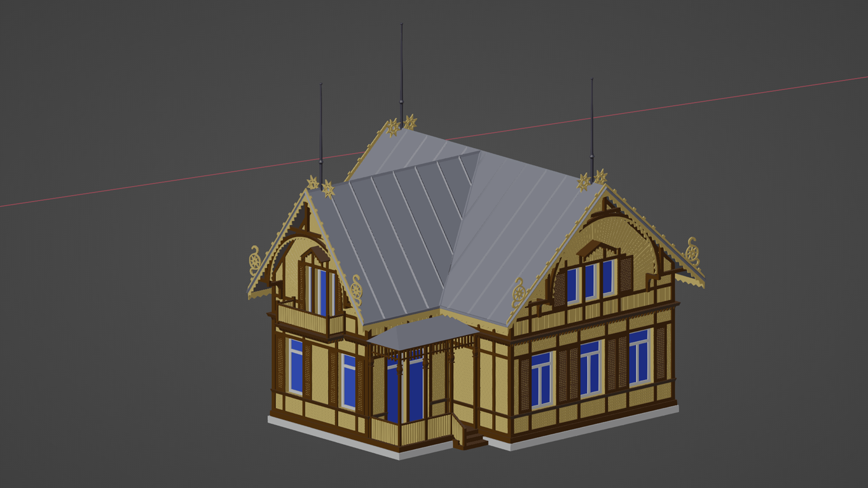
Task: Select the star ornaments atop the right gable peak
Action: pyautogui.click(x=592, y=179)
